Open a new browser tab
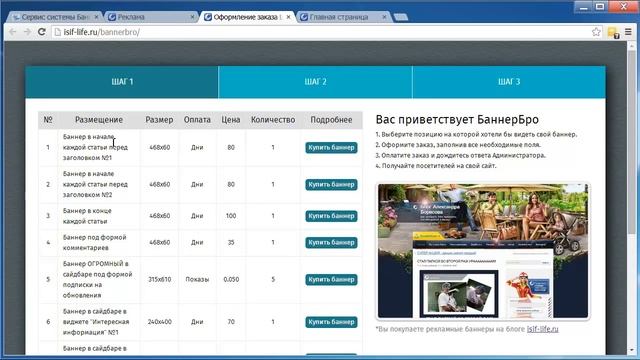This screenshot has width=640, height=360. pyautogui.click(x=401, y=17)
